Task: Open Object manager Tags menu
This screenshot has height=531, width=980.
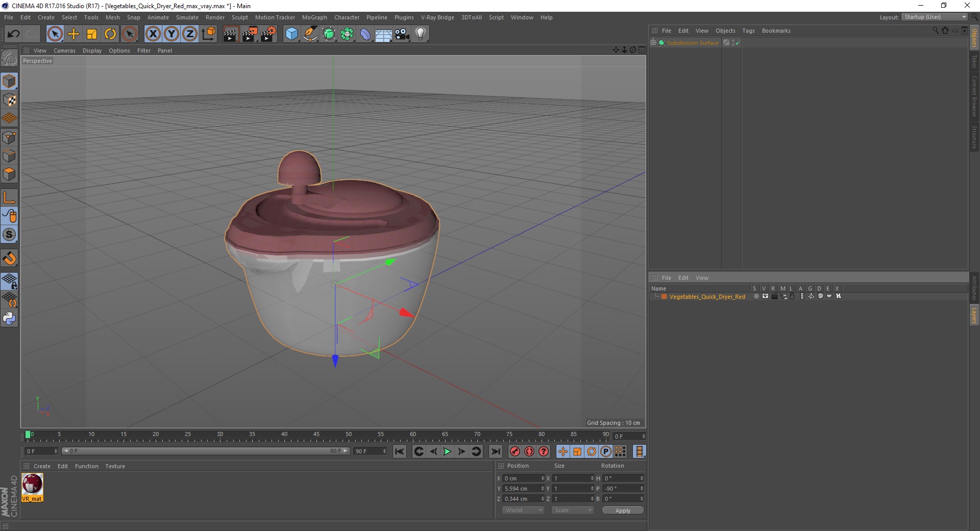Action: pos(748,31)
